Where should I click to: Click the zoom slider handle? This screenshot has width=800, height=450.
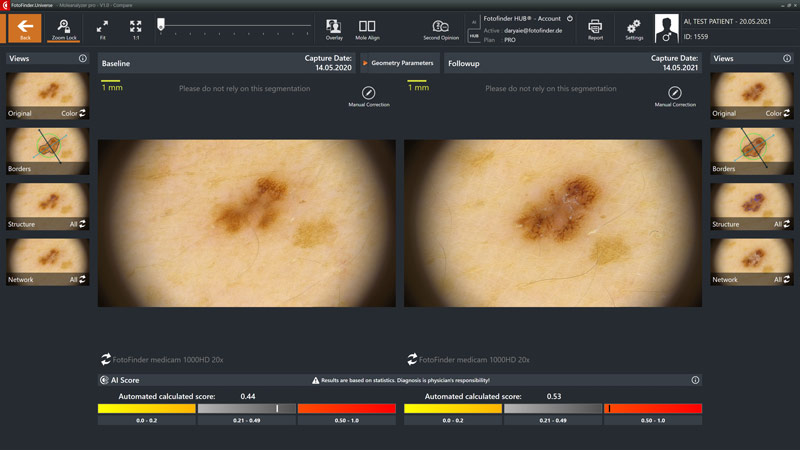point(161,24)
